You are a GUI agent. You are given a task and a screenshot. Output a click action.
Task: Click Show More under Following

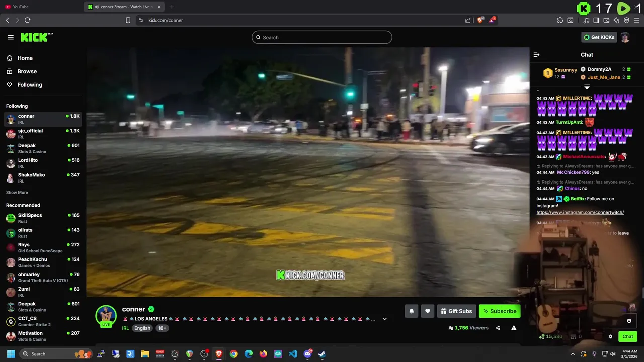17,193
